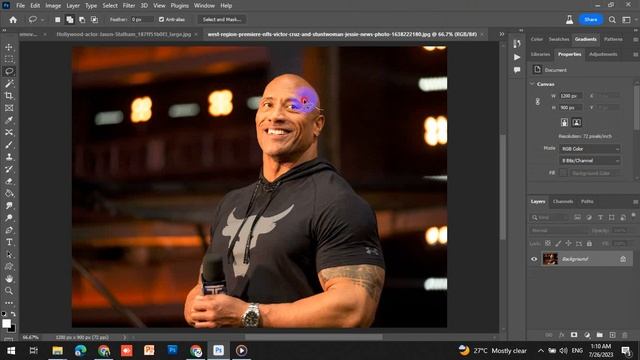Toggle the width-height link chain icon
640x360 pixels.
[x=538, y=102]
